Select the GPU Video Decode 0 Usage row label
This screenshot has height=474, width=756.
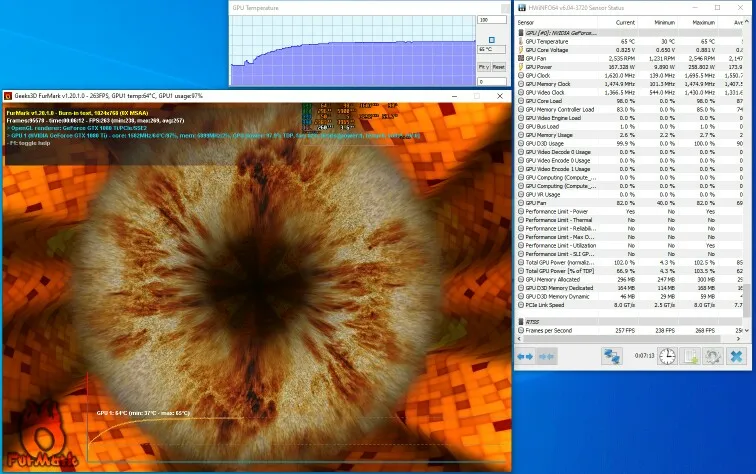pos(558,152)
